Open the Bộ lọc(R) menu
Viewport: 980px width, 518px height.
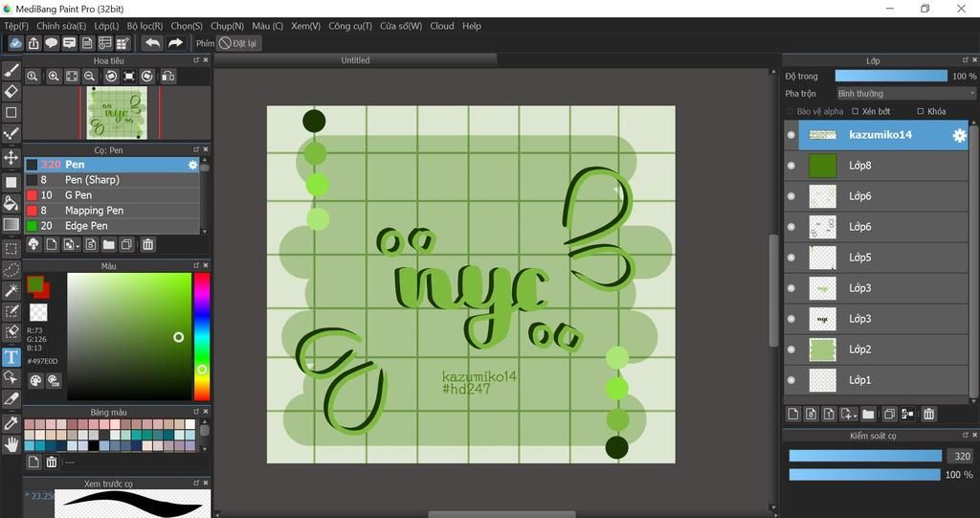145,26
